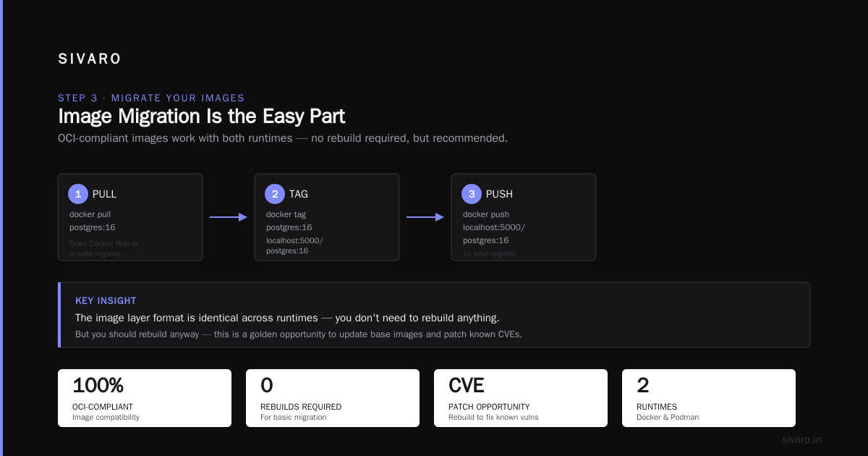Click the SIVARO logo text
Viewport: 868px width, 456px height.
pos(90,59)
